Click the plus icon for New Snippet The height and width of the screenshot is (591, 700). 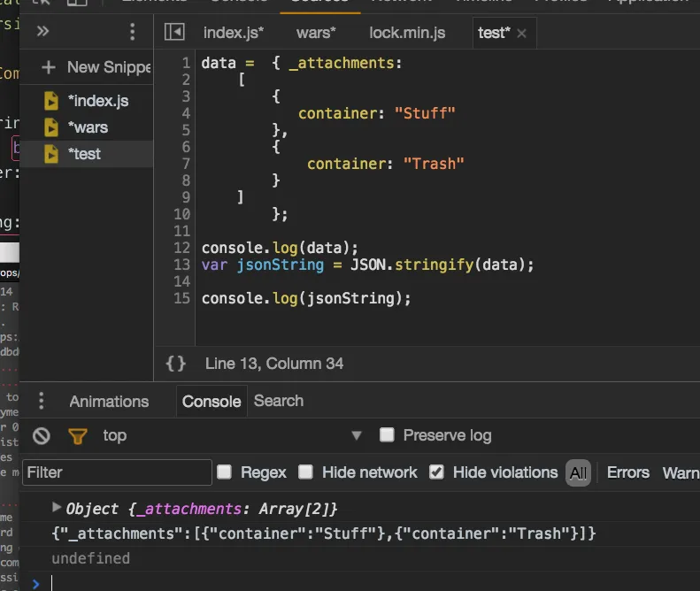point(49,67)
